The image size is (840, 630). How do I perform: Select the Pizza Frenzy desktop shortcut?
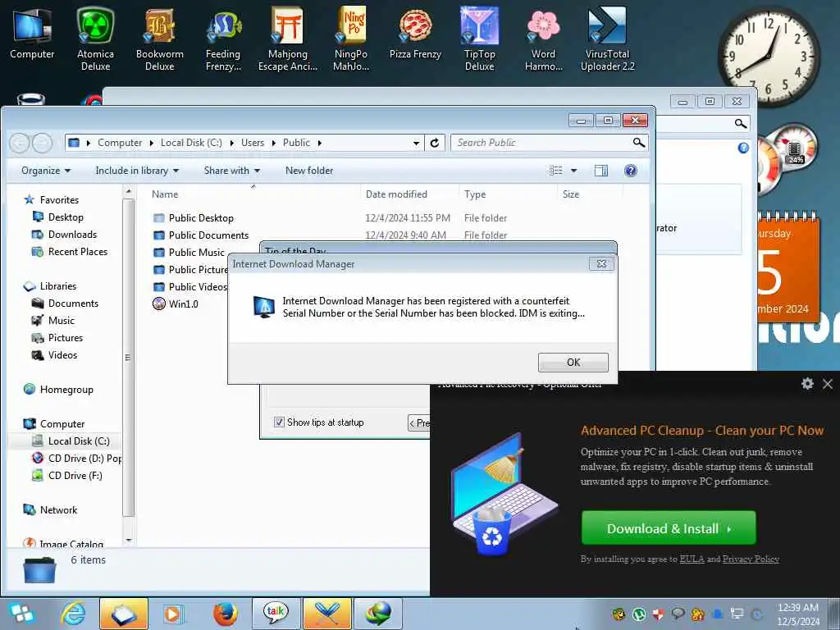(x=415, y=33)
